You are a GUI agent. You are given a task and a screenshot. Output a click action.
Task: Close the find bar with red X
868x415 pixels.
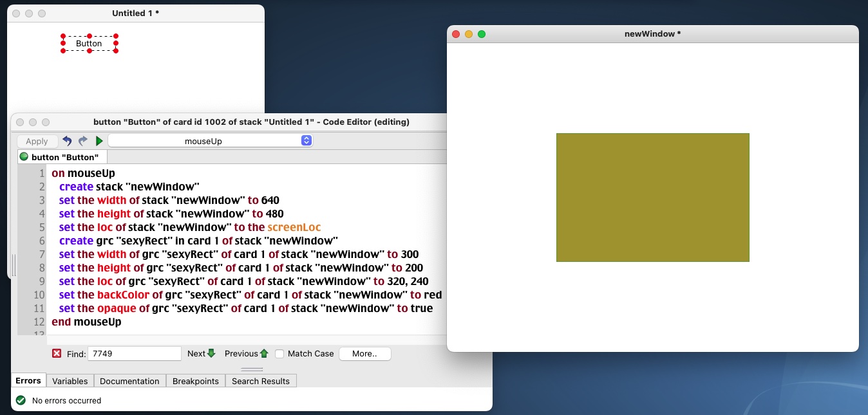pos(57,353)
